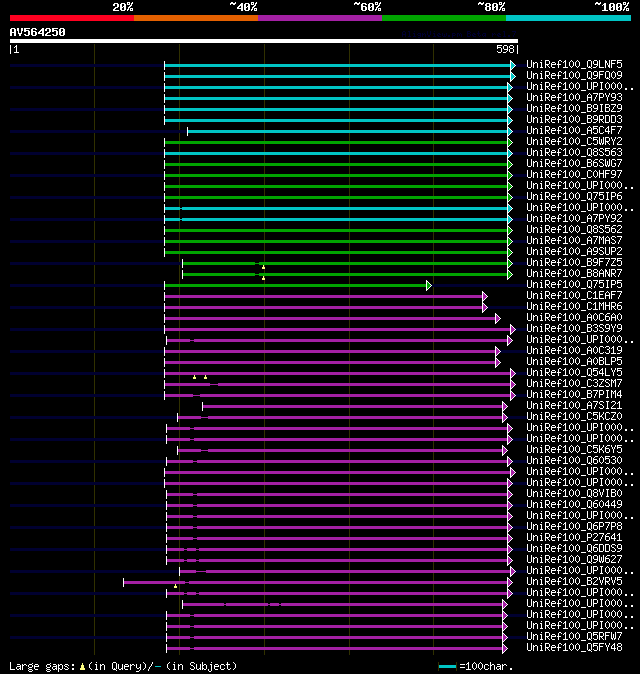This screenshot has height=674, width=640.
Task: Select the UniRef100_Q54LY5 label
Action: coord(574,373)
